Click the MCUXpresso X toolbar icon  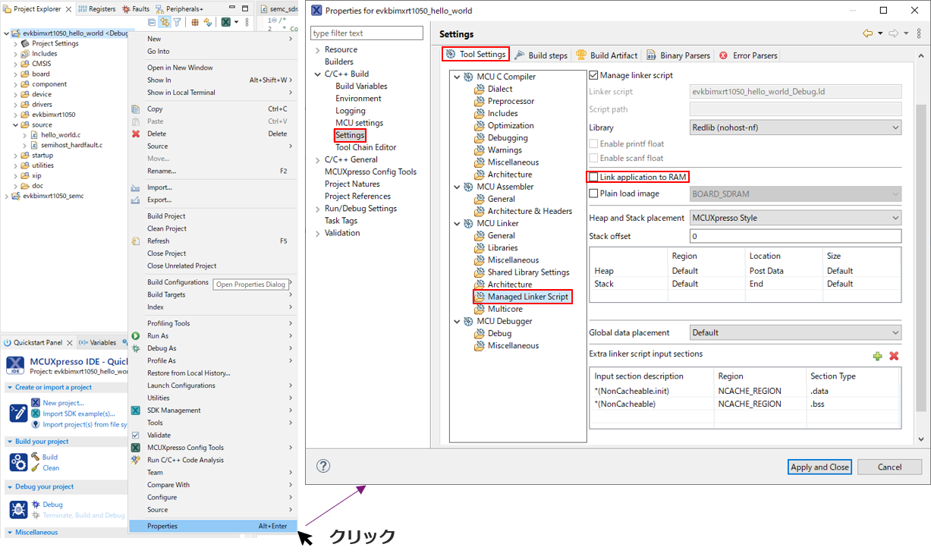[225, 22]
